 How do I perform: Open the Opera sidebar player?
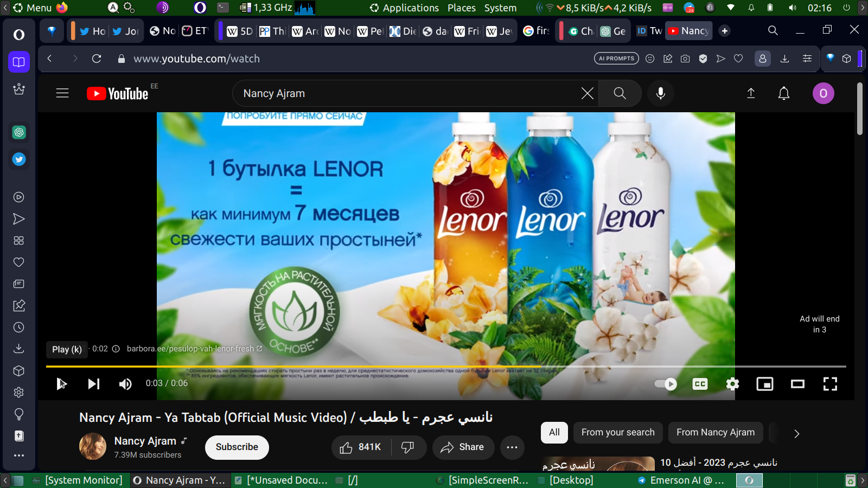tap(19, 197)
